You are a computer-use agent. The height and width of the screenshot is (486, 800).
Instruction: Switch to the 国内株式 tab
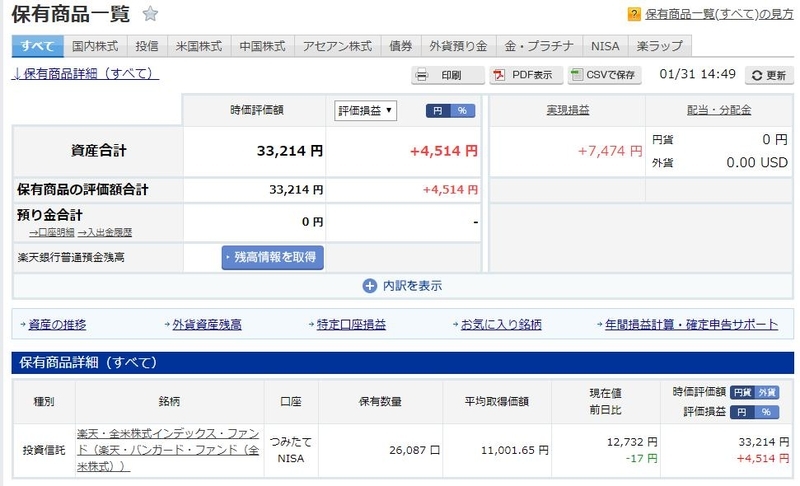pos(95,46)
